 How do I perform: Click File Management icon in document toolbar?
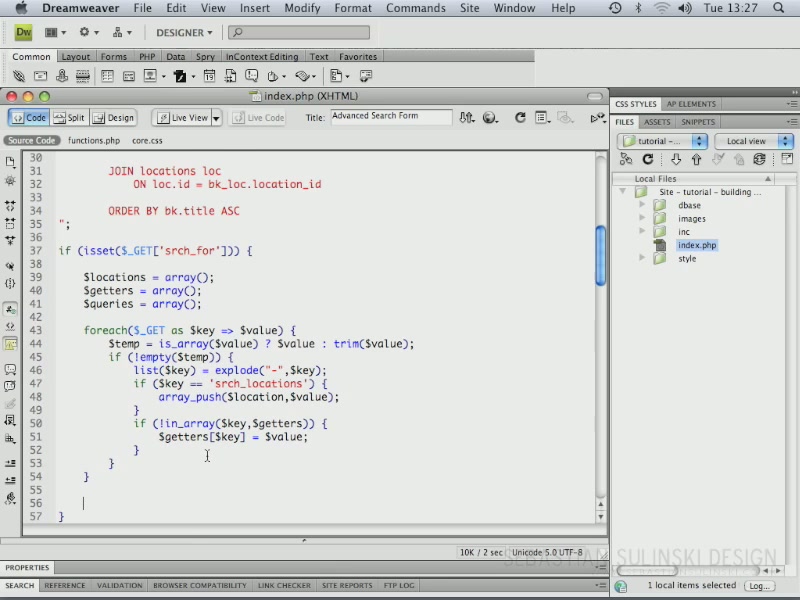point(466,118)
